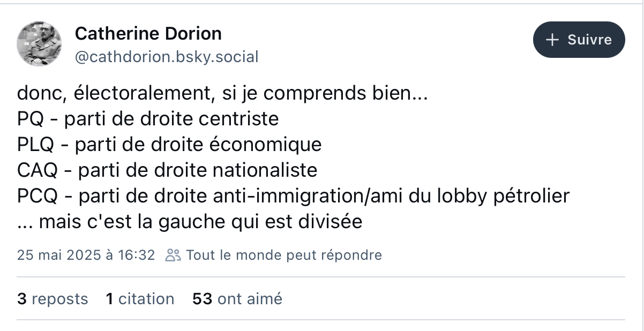
Task: Click the post text starting "donc, électoralement"
Action: (294, 158)
